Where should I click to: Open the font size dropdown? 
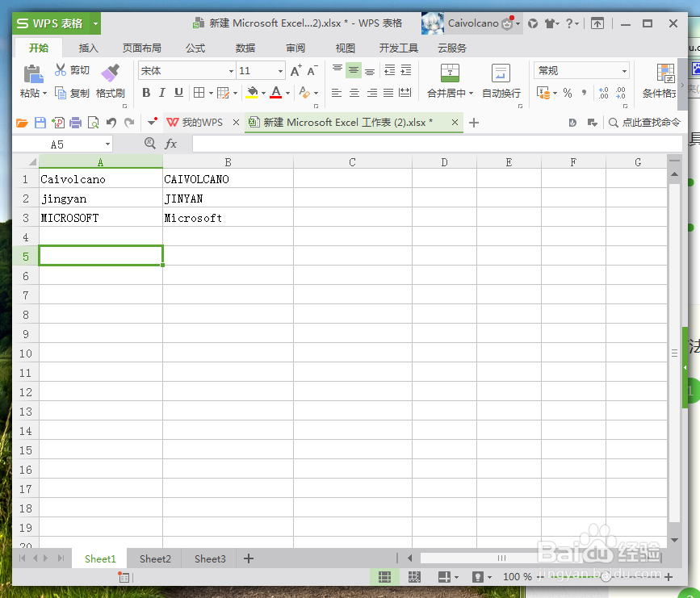tap(280, 71)
